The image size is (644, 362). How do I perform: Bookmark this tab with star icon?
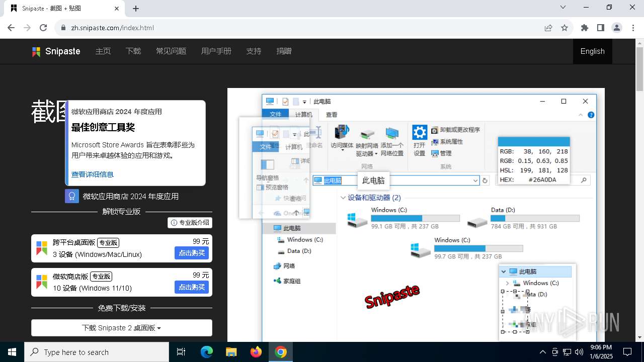565,28
